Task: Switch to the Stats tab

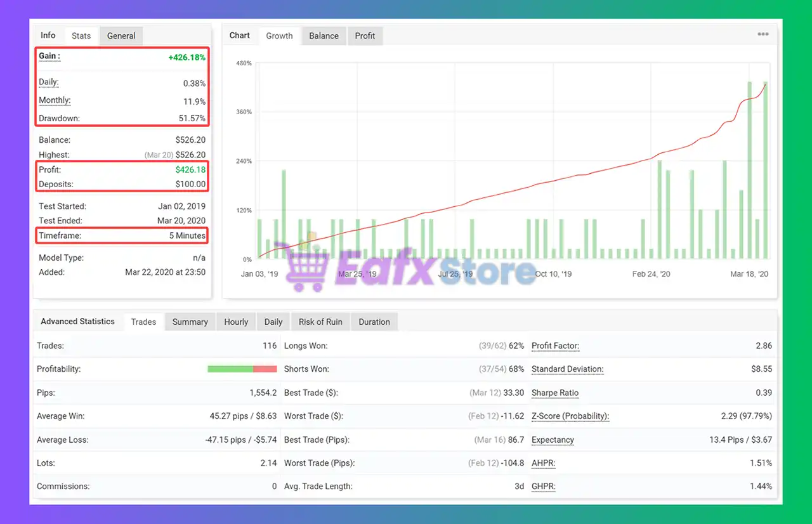Action: [x=81, y=36]
